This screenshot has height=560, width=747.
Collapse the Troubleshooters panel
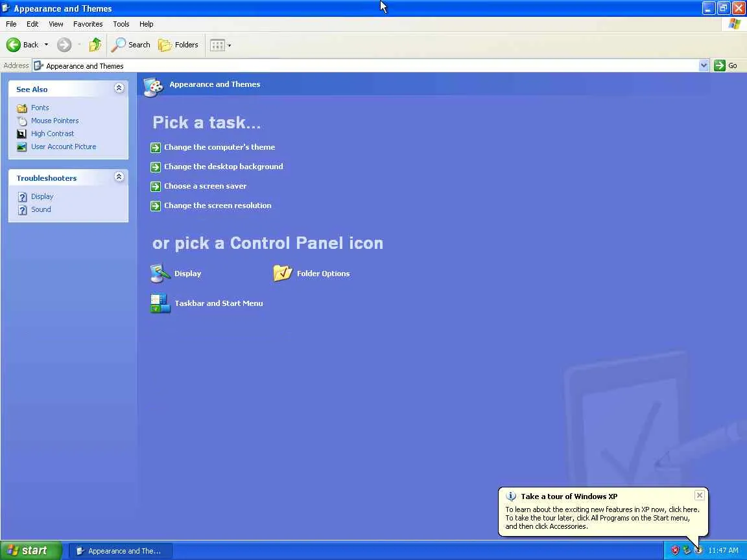coord(119,177)
